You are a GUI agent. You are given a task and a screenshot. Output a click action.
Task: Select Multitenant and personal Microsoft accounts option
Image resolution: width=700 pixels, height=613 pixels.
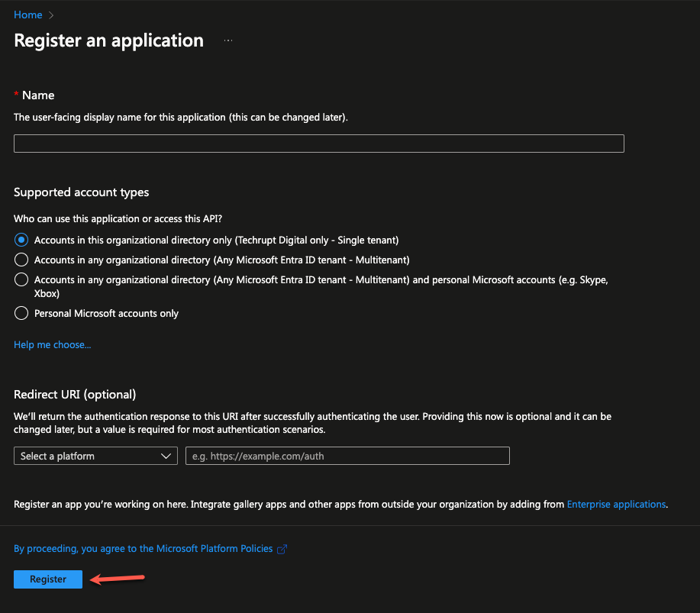[21, 280]
